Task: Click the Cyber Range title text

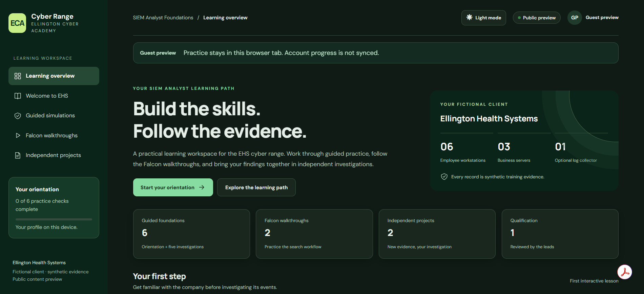Action: click(x=52, y=16)
